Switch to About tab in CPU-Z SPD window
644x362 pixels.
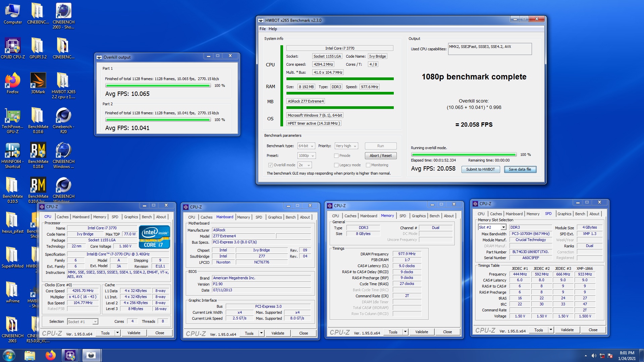click(x=594, y=214)
